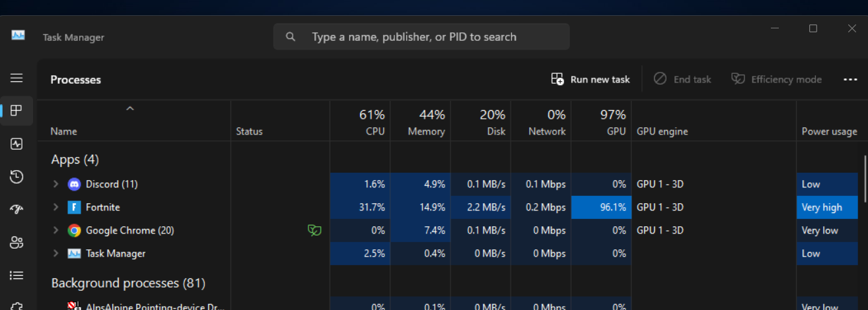The width and height of the screenshot is (868, 310).
Task: Click Discord's 4.9% memory cell
Action: point(420,184)
